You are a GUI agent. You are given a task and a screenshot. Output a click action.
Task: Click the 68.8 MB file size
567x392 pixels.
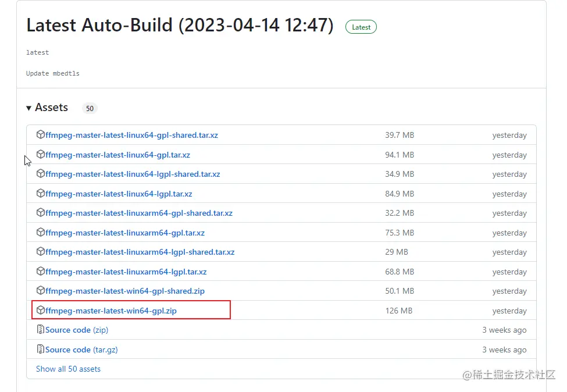[400, 272]
